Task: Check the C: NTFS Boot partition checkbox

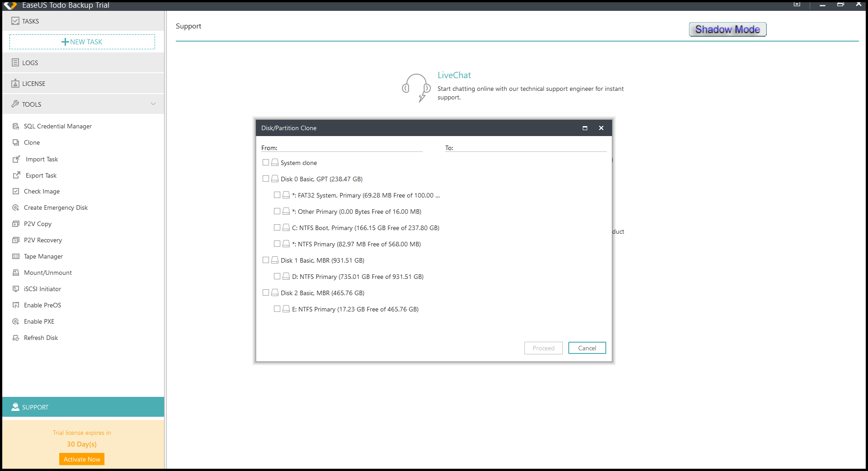Action: point(277,227)
